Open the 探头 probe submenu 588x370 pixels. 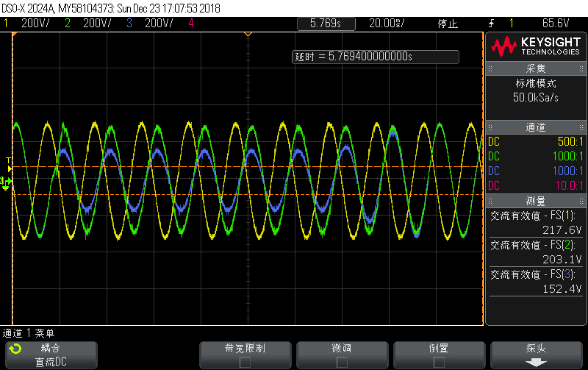click(536, 355)
